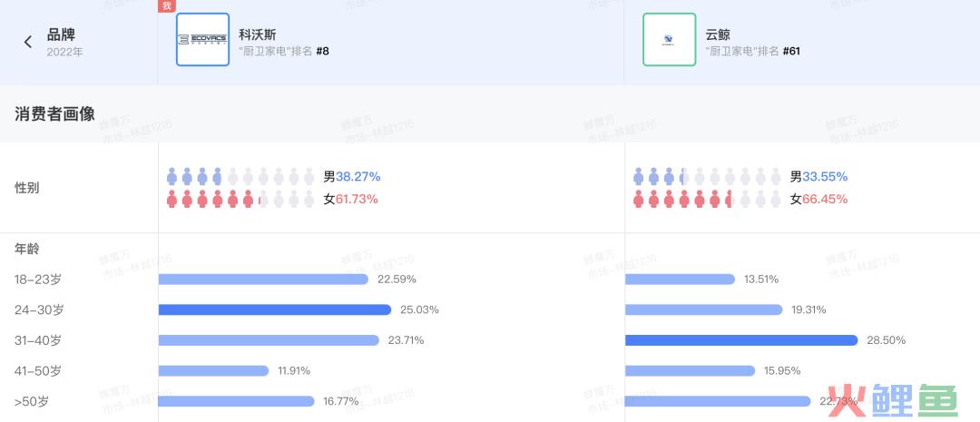This screenshot has height=422, width=980.
Task: Click the 19.31% value label
Action: click(x=808, y=310)
